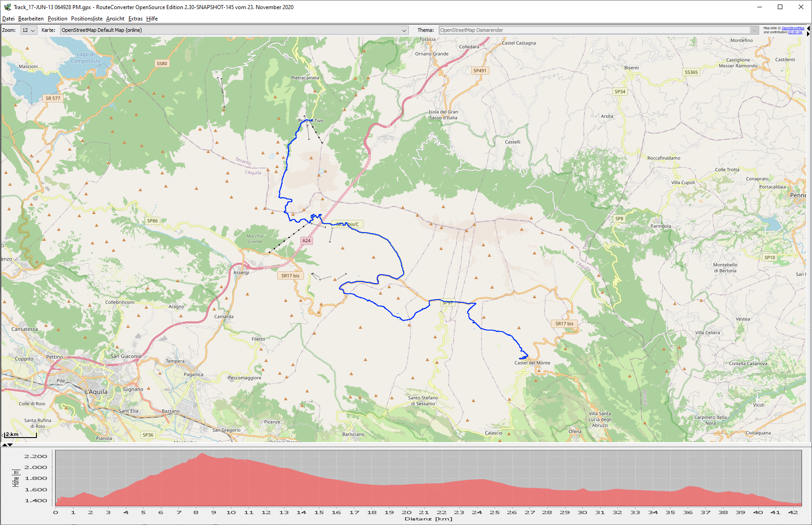Viewport: 812px width, 525px height.
Task: Click the A24 motorway shield on map
Action: pos(306,240)
